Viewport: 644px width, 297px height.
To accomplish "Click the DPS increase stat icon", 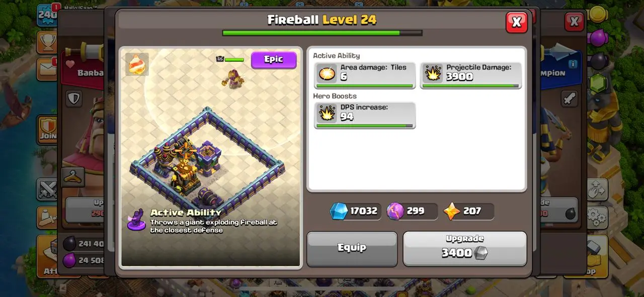I will (x=327, y=114).
